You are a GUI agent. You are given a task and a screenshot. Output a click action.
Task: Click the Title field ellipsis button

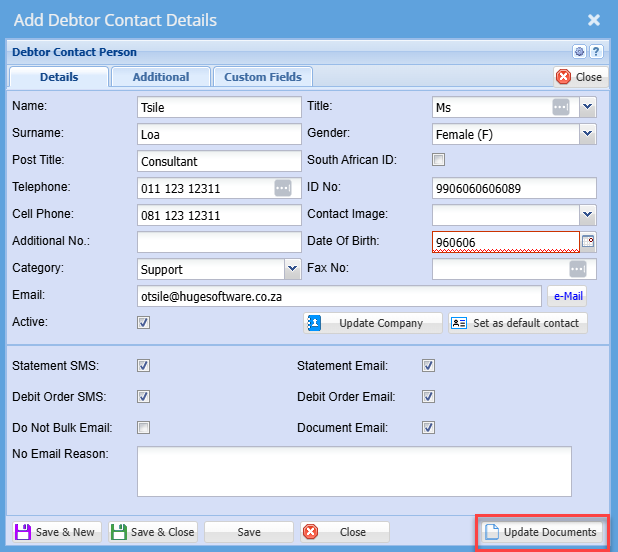561,107
